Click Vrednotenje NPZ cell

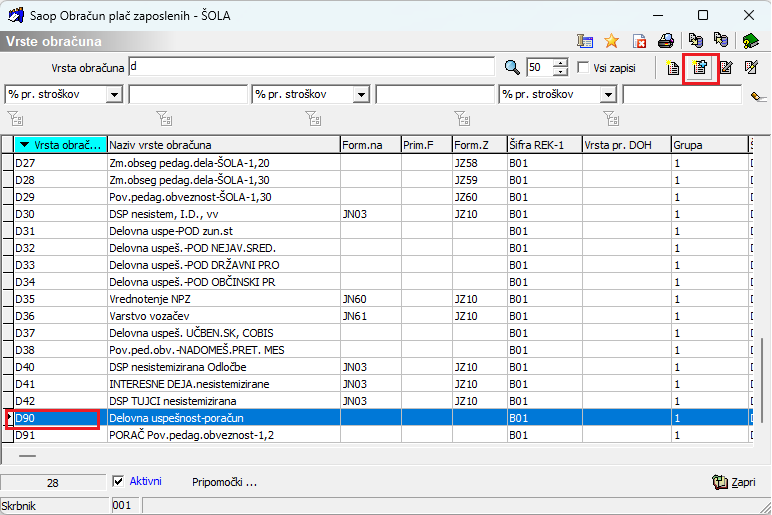[224, 299]
